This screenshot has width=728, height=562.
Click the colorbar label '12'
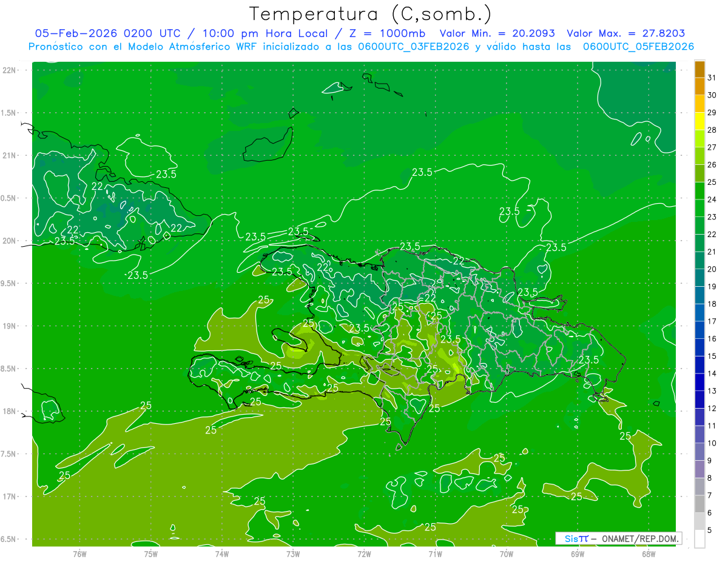712,409
